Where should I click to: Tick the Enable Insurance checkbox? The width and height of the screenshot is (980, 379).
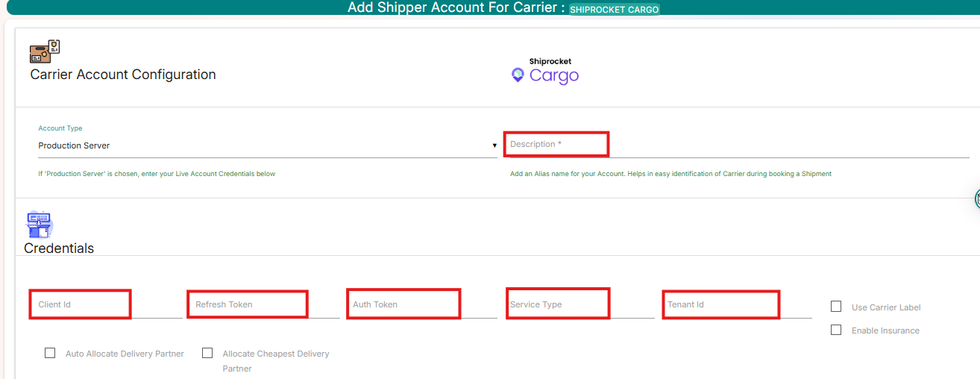(x=836, y=330)
